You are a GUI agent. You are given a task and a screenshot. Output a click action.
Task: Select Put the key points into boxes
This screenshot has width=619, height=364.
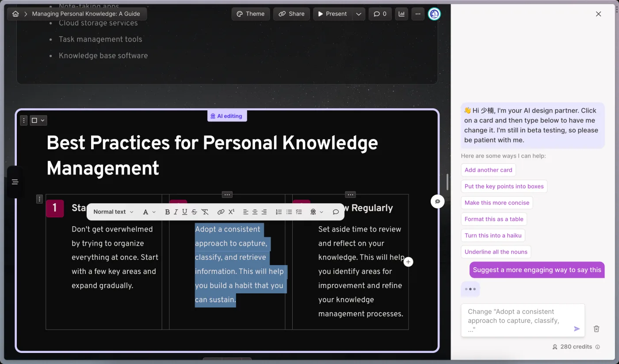[504, 186]
